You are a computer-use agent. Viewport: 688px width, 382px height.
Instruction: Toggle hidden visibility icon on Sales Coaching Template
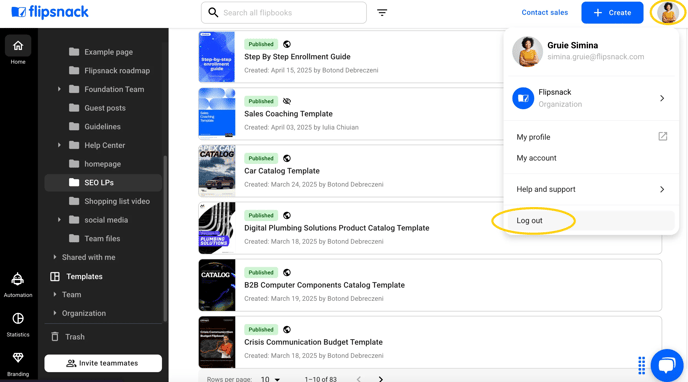pos(287,101)
